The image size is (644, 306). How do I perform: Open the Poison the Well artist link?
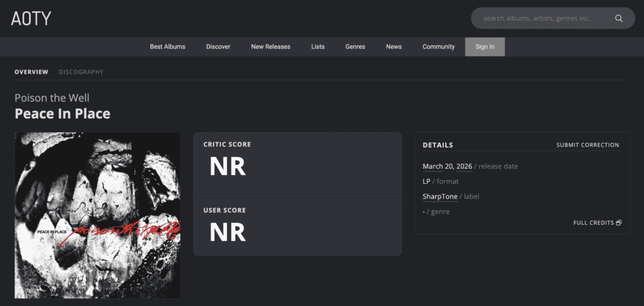click(x=52, y=98)
